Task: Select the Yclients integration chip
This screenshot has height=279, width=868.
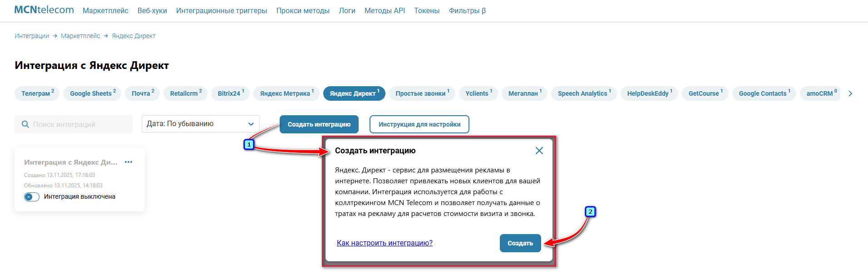Action: point(478,93)
